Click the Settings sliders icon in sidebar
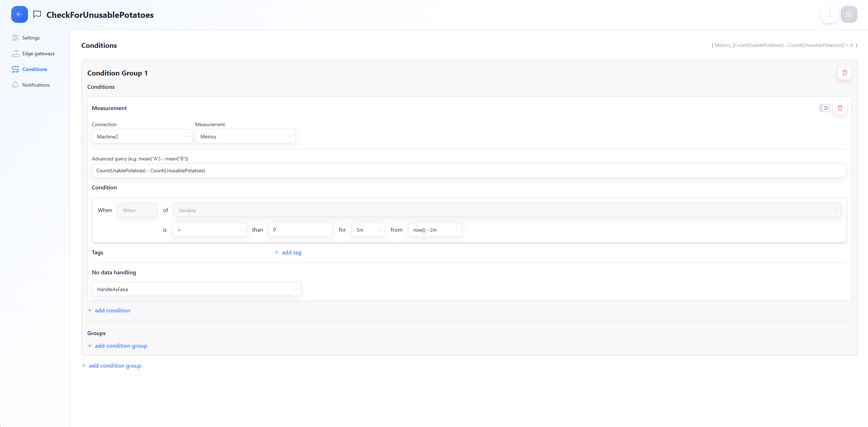Viewport: 868px width, 427px height. (15, 38)
